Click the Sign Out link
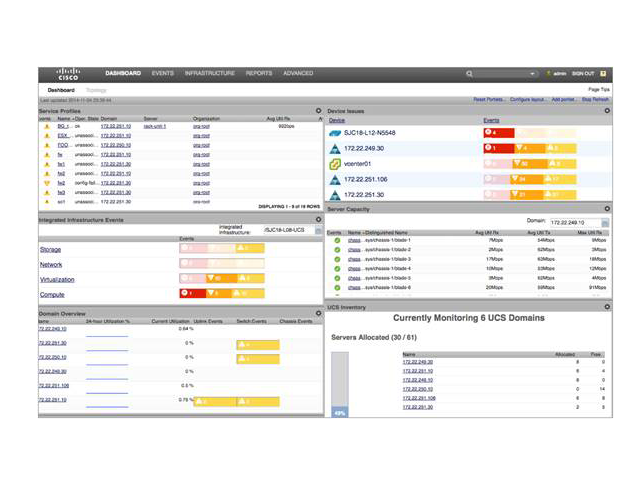This screenshot has height=480, width=640. tap(582, 74)
